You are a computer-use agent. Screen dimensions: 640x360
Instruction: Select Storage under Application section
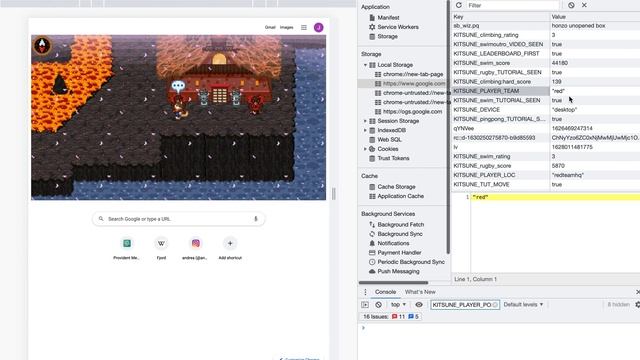(387, 36)
